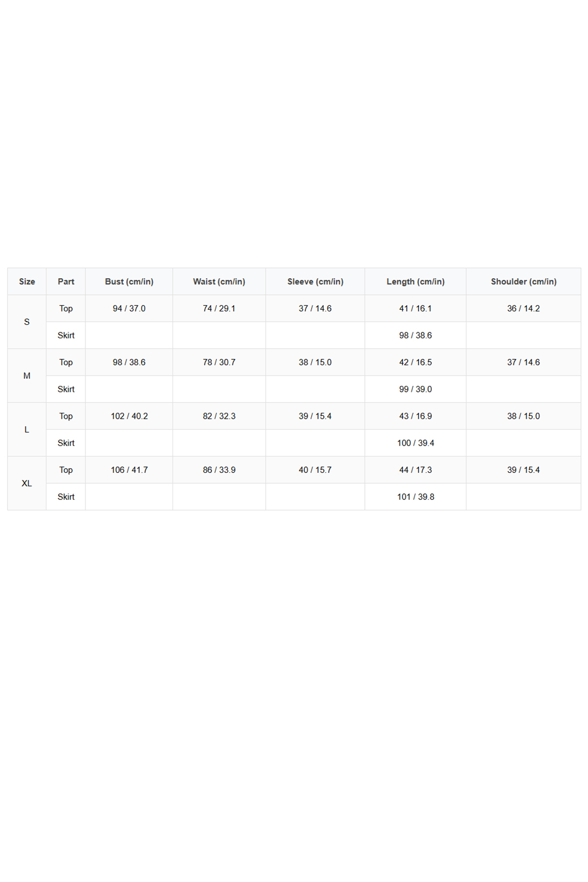The height and width of the screenshot is (882, 588).
Task: Click the 100 / 39.4 length cell
Action: (416, 443)
